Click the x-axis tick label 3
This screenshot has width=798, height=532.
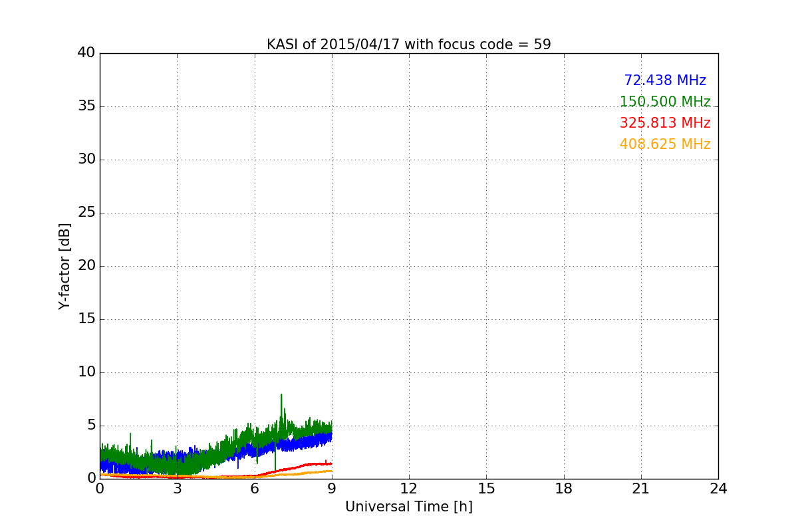click(x=177, y=489)
